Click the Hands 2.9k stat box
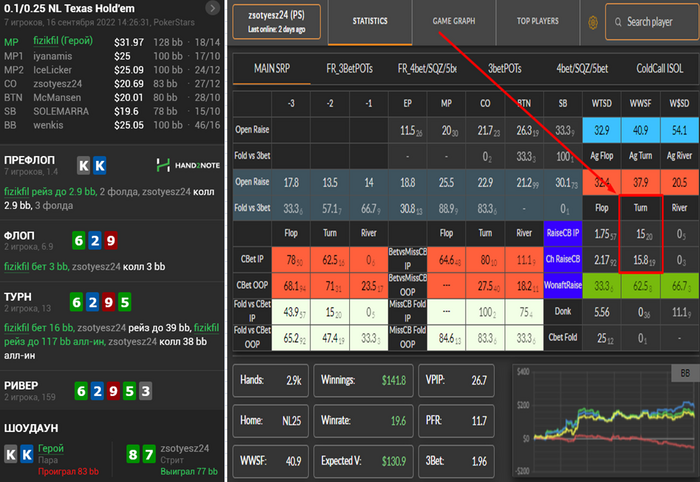The width and height of the screenshot is (700, 482). pos(271,380)
